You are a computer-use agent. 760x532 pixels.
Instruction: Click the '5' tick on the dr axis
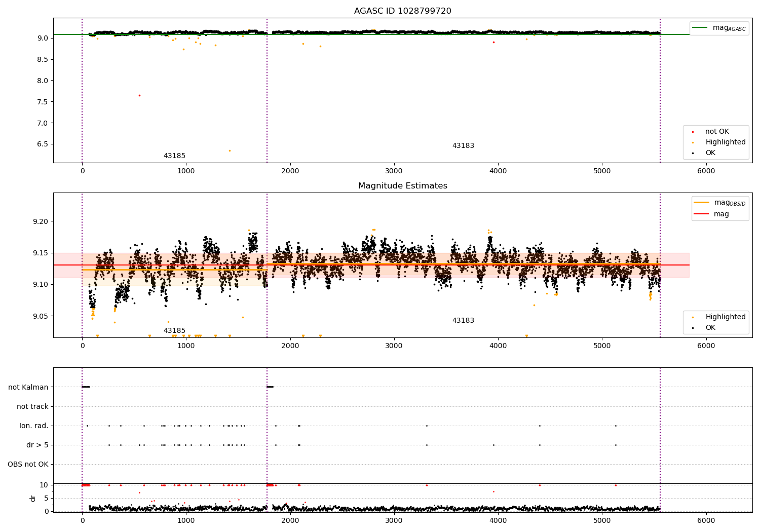pos(46,499)
